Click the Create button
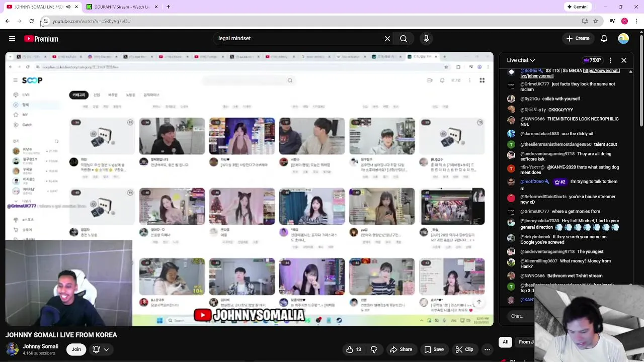The image size is (644, 362). [x=577, y=39]
